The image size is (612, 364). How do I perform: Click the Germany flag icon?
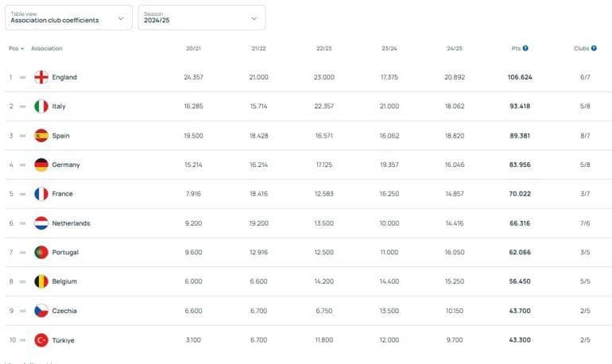pyautogui.click(x=41, y=165)
